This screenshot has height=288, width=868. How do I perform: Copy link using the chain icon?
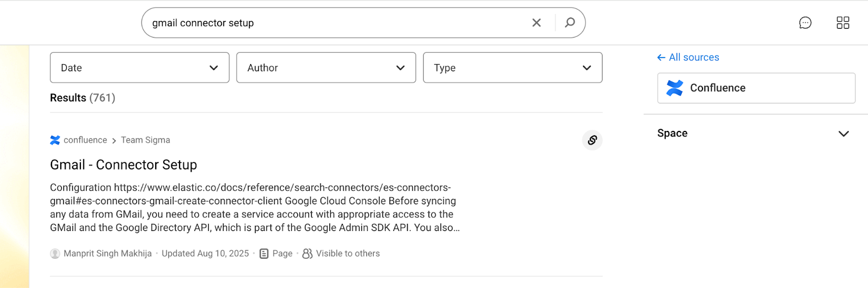point(592,140)
